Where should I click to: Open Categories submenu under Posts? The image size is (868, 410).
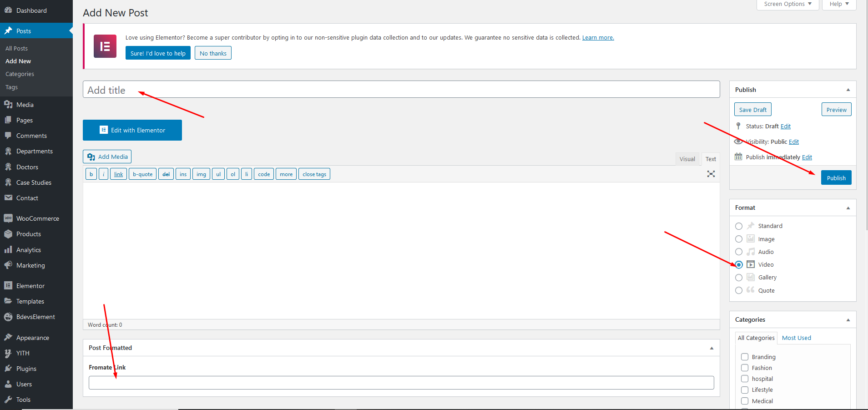click(20, 74)
